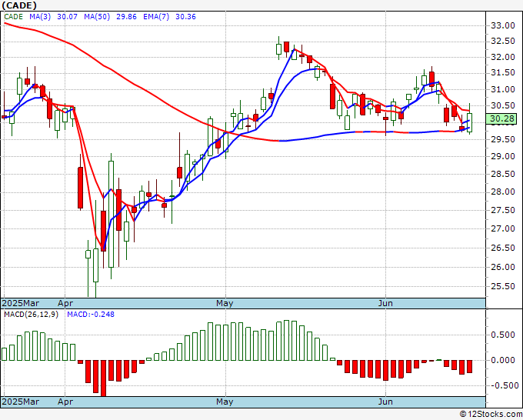
Task: Click Jun on the MACD panel axis
Action: (x=385, y=402)
